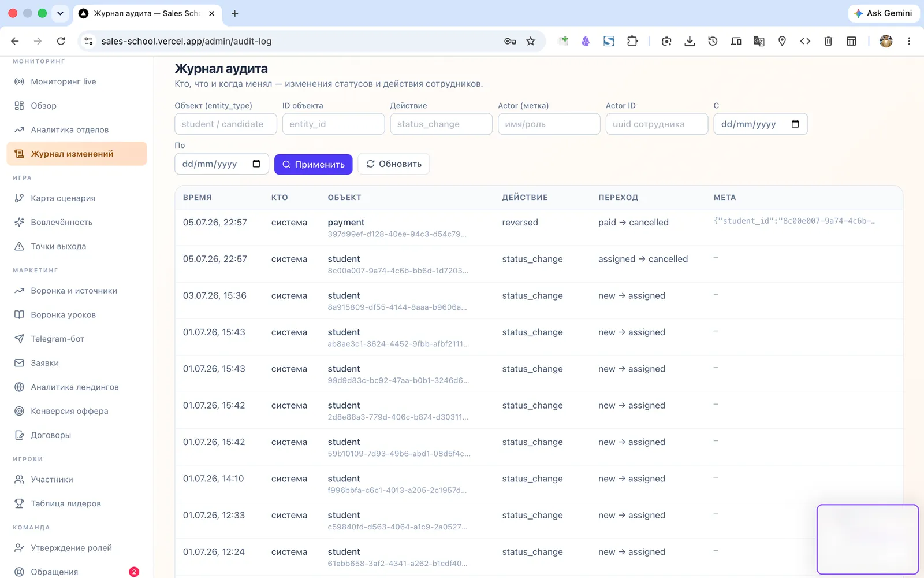
Task: Open Обращения menu item
Action: tap(77, 572)
